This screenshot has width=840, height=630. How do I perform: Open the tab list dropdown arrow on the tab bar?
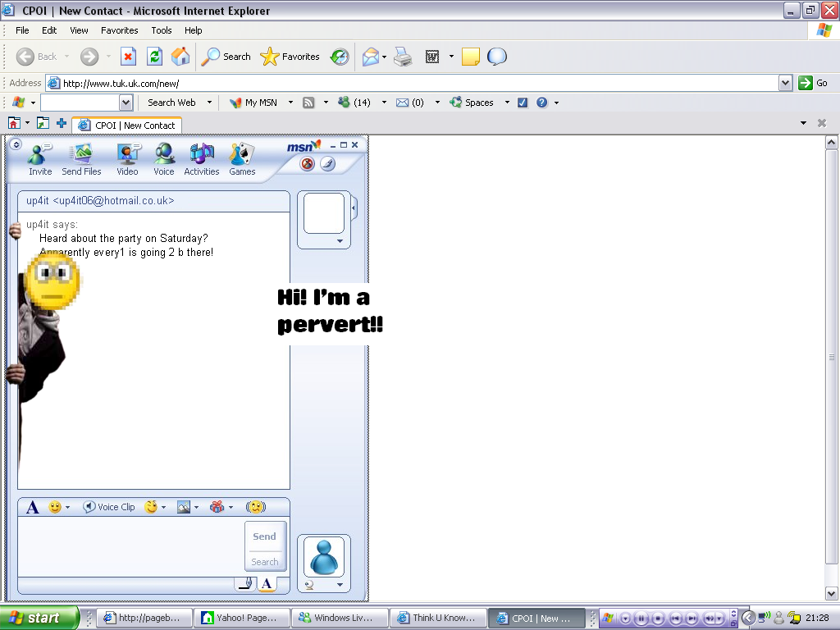click(x=803, y=123)
